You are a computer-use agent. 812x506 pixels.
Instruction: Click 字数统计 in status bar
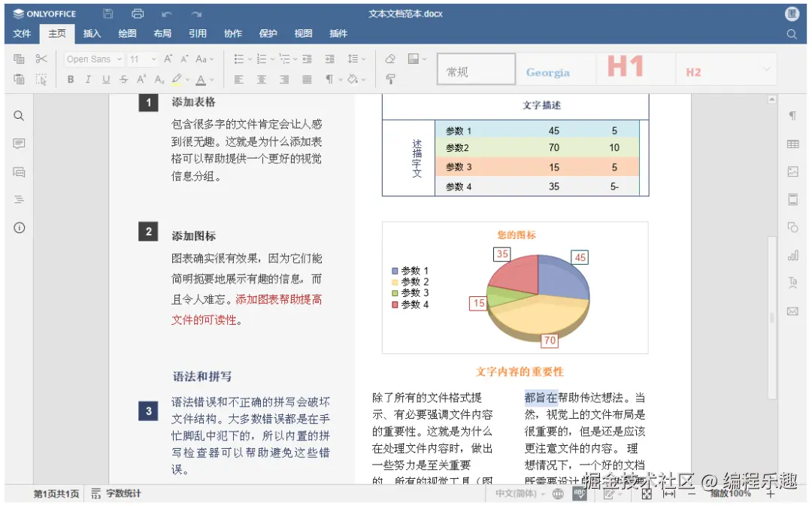117,493
